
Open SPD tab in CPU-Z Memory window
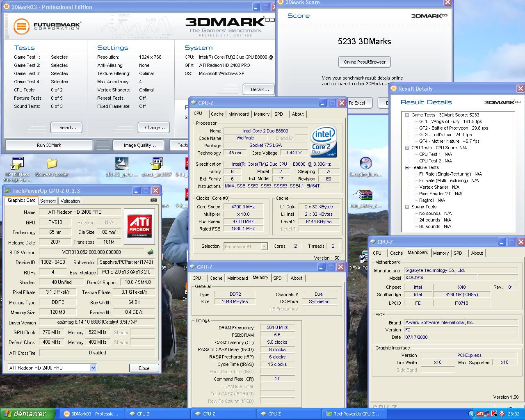coord(278,278)
